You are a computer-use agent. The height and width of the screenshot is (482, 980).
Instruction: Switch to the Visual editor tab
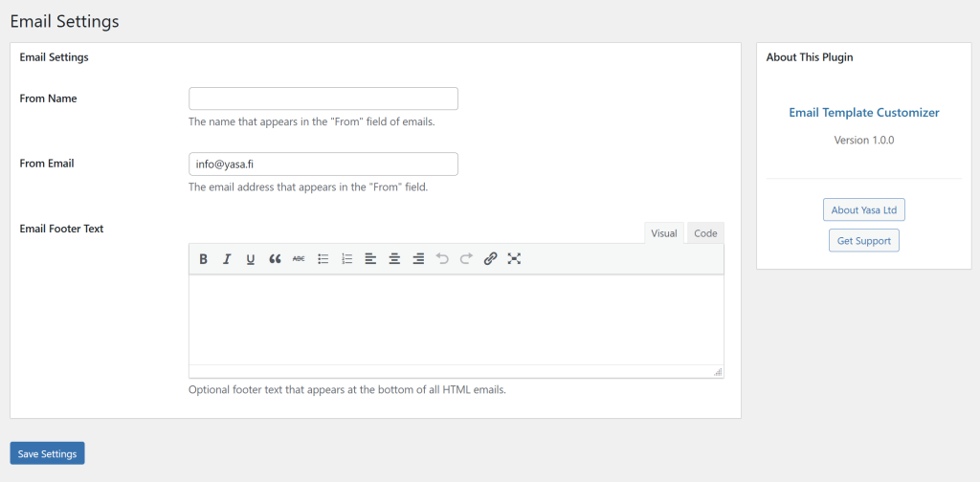click(x=664, y=233)
